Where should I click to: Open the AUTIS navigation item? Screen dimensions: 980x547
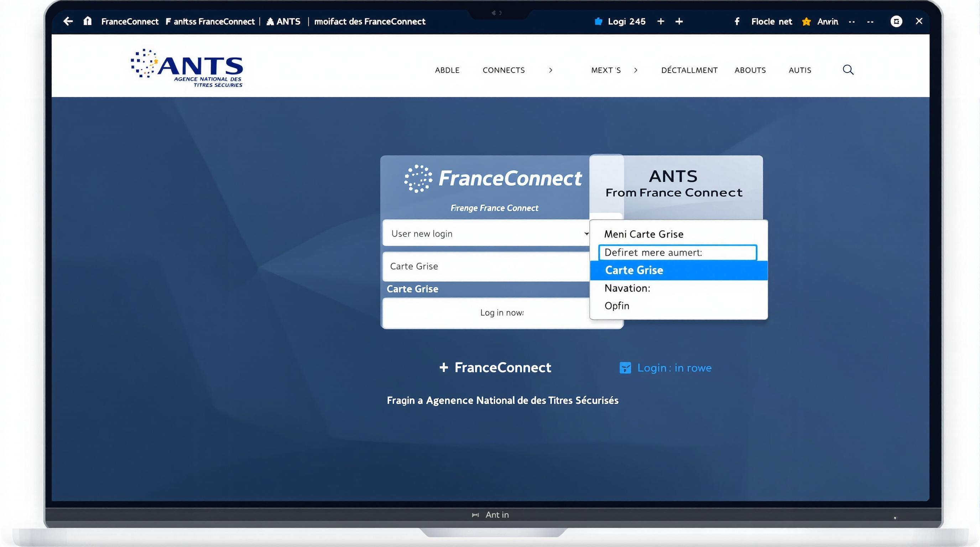(x=800, y=71)
